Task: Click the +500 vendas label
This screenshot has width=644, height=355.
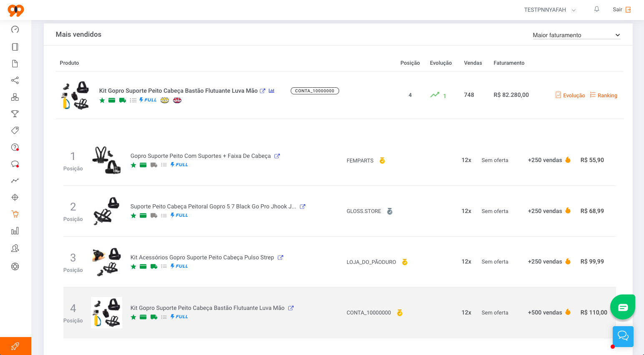Action: [545, 312]
